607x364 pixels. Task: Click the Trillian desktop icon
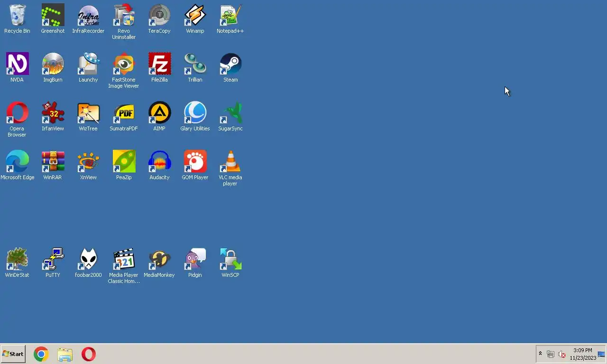pyautogui.click(x=195, y=68)
